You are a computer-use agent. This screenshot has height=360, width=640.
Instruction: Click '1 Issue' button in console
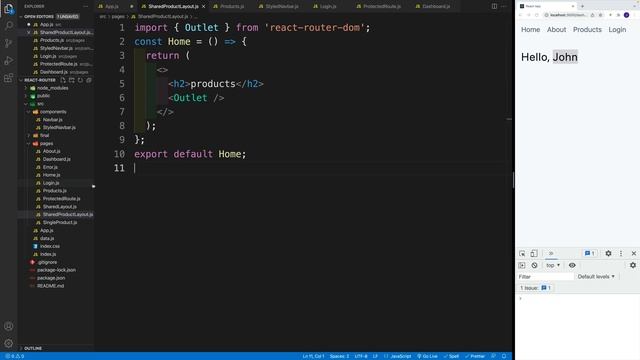(x=535, y=288)
